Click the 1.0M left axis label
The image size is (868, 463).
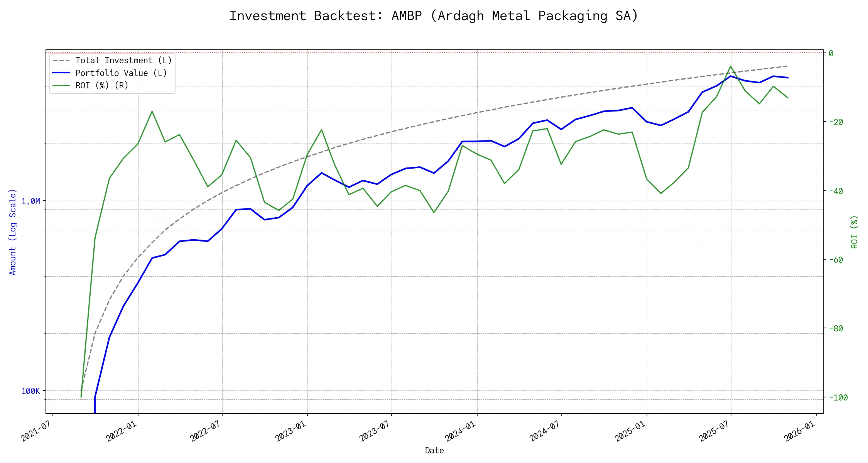[x=30, y=201]
